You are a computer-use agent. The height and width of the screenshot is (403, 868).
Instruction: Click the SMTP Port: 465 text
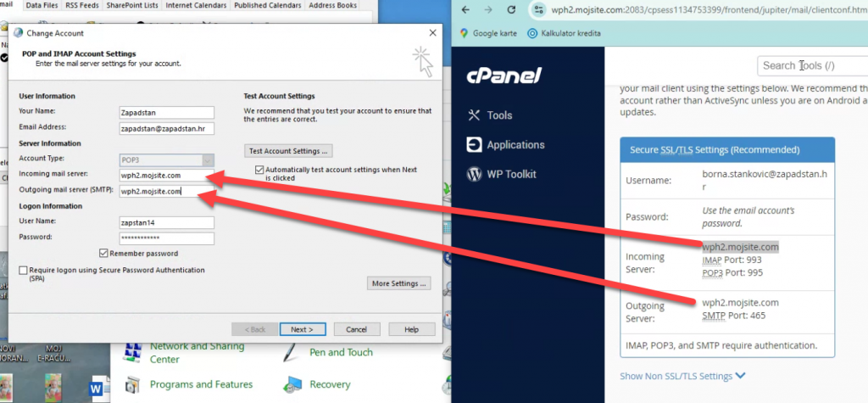(x=733, y=316)
